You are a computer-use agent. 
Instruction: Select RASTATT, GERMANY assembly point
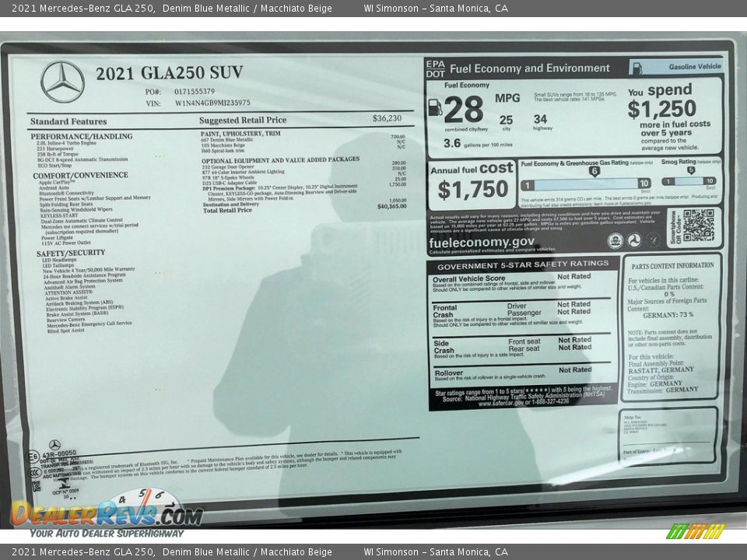[661, 370]
